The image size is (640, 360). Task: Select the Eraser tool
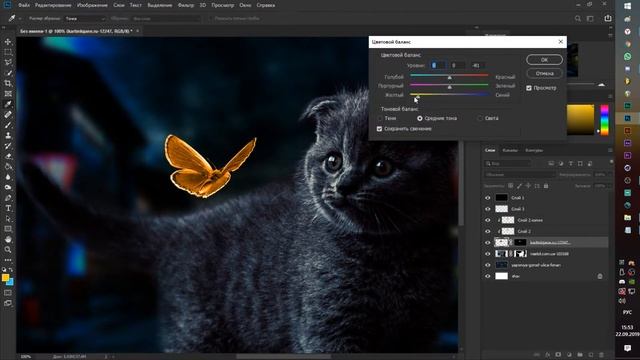8,156
